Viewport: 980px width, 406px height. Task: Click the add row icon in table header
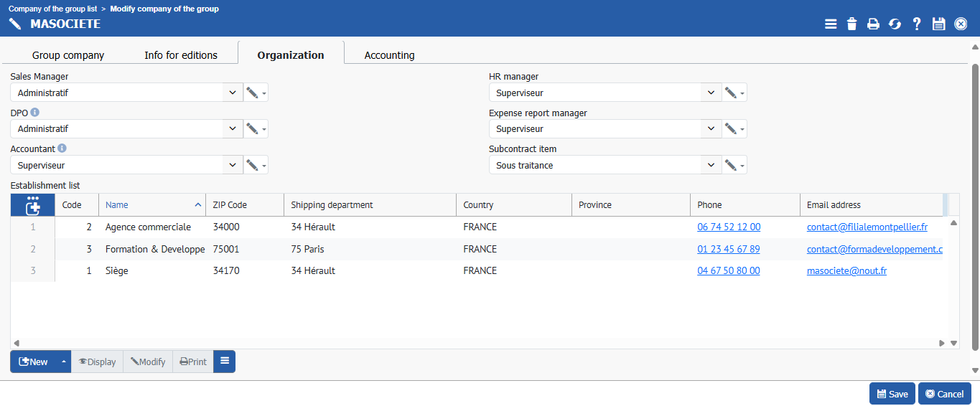[32, 205]
